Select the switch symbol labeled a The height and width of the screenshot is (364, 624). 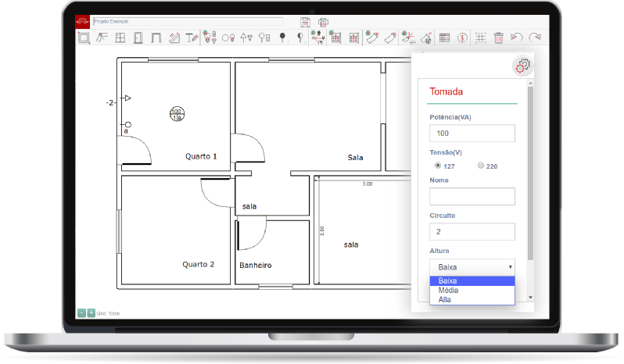126,125
